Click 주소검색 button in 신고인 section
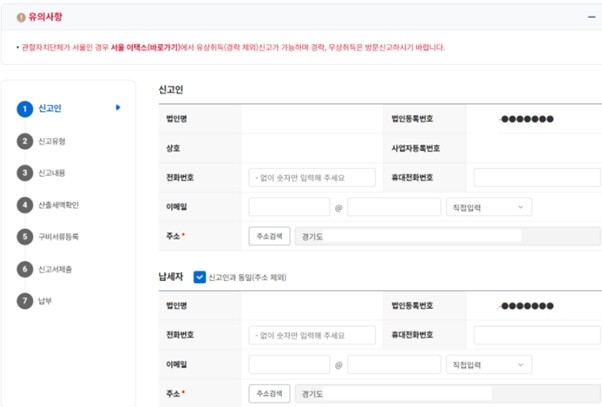This screenshot has height=407, width=602. point(269,237)
